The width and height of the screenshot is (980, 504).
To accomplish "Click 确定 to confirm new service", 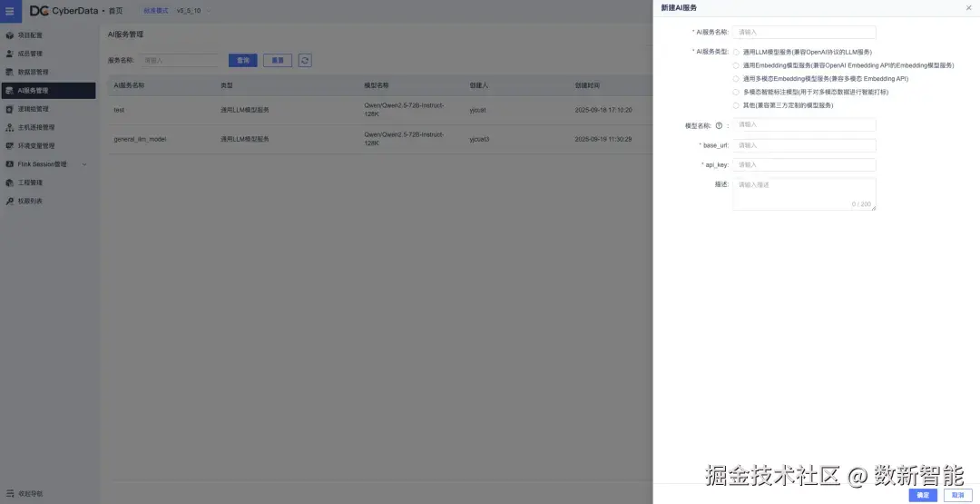I will [923, 495].
